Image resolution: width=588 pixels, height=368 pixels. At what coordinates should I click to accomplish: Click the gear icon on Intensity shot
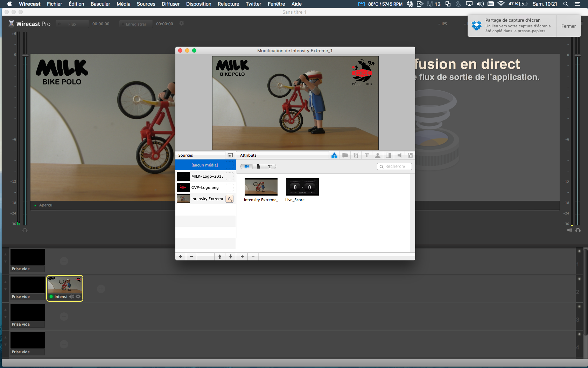78,297
